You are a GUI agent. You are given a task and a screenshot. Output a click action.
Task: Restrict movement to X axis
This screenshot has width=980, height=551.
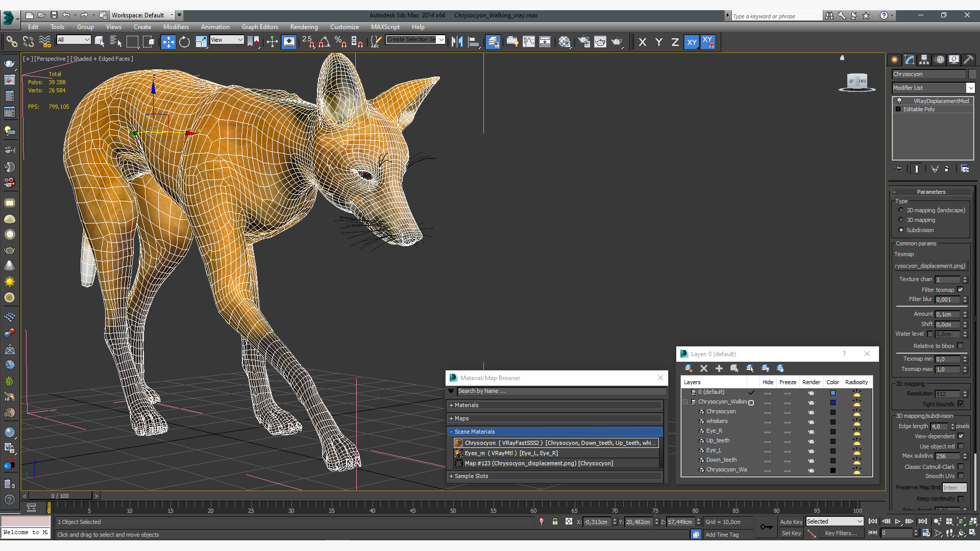pos(643,42)
